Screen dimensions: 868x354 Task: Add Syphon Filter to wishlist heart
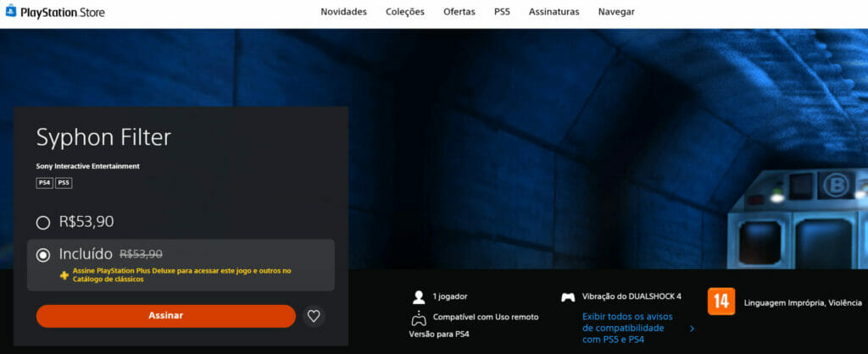pyautogui.click(x=314, y=316)
